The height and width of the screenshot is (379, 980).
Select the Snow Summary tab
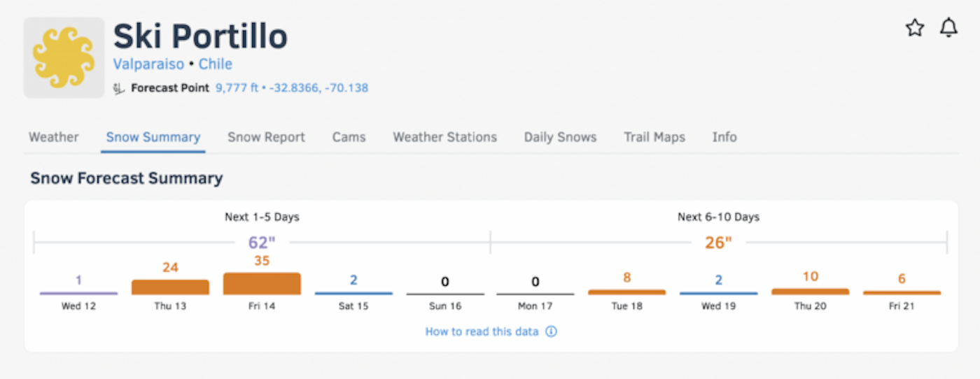(153, 137)
